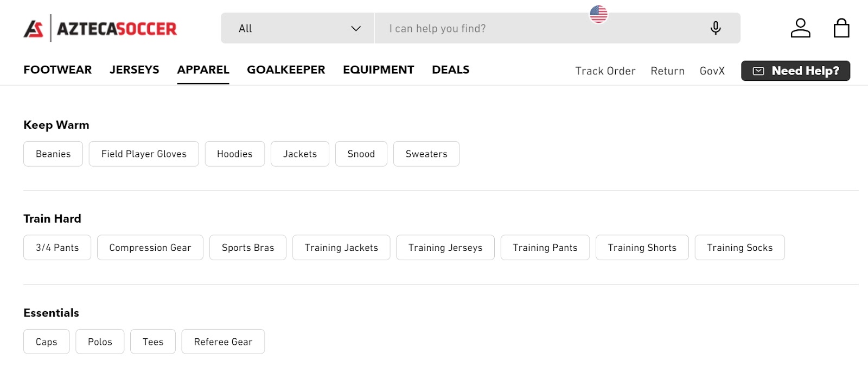Screen dimensions: 868x372
Task: Select the Beanies category button
Action: point(53,154)
